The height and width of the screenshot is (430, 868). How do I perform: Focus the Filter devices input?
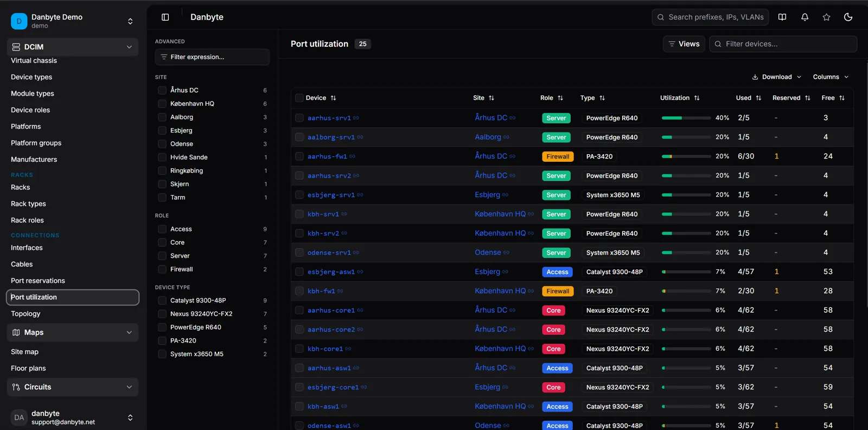(x=783, y=44)
